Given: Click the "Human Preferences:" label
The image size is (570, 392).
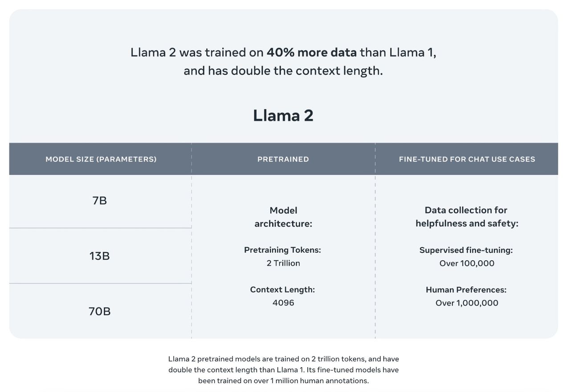Looking at the screenshot, I should tap(466, 290).
